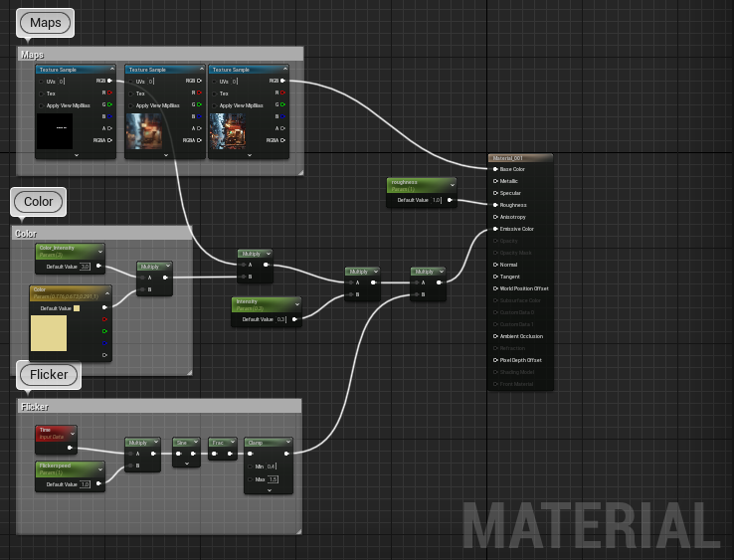Click the Sine node output pin
Image resolution: width=734 pixels, height=560 pixels.
click(193, 454)
